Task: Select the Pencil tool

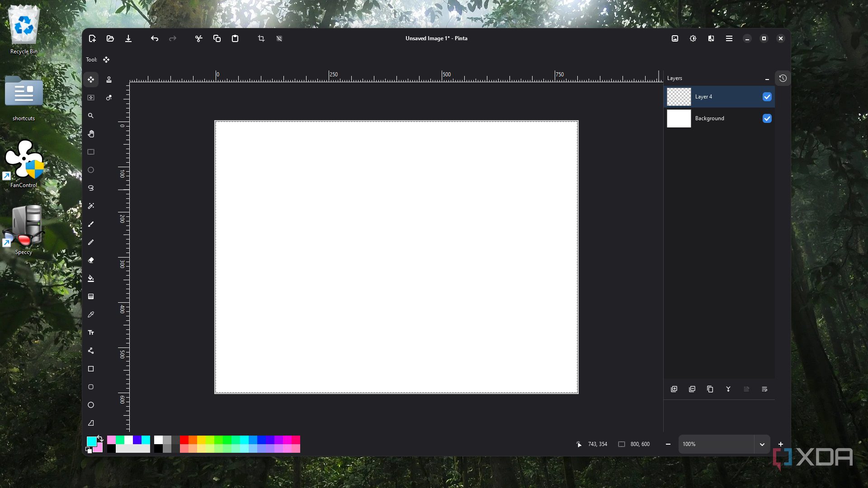Action: coord(91,242)
